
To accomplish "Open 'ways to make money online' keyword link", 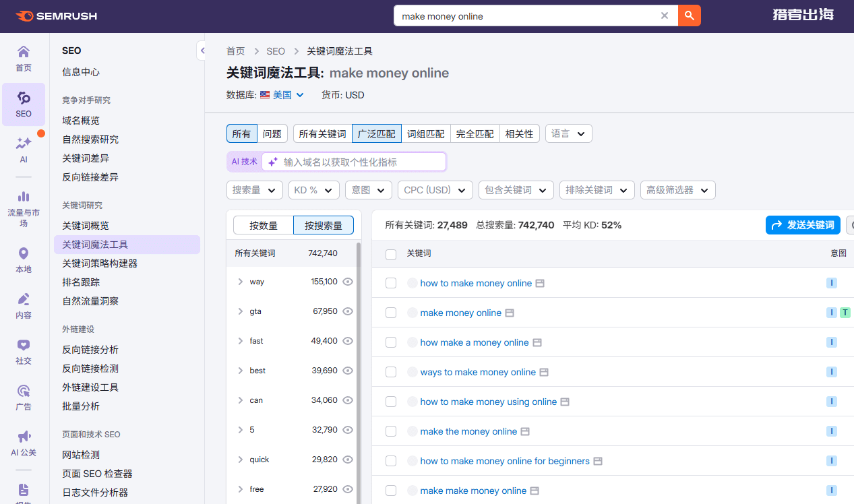I will pos(478,372).
